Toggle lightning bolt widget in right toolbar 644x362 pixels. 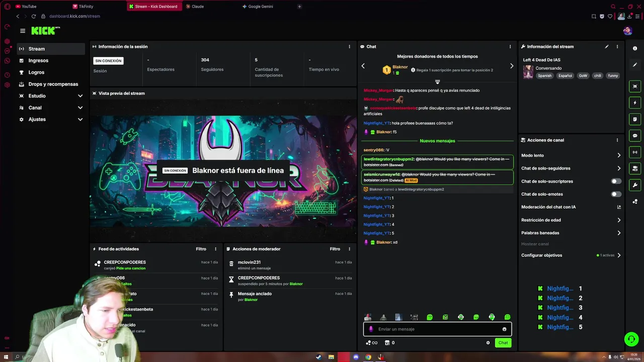point(635,103)
